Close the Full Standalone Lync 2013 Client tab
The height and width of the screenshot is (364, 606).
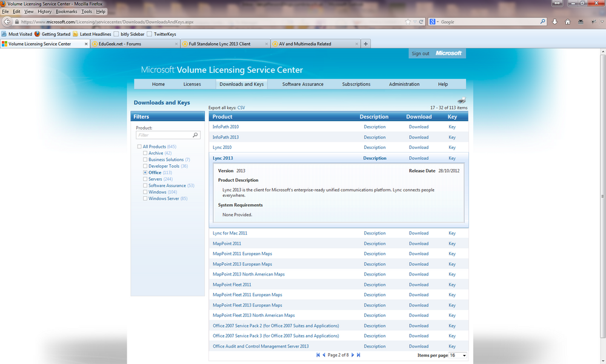[x=266, y=44]
